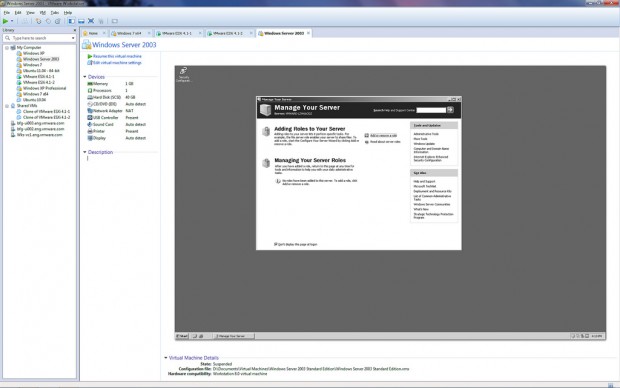The height and width of the screenshot is (388, 620).
Task: Click the Memory device icon
Action: point(90,83)
